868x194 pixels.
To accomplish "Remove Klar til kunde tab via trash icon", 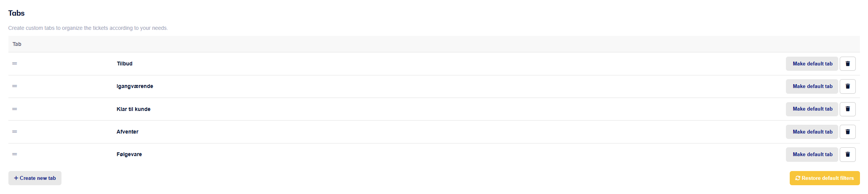I will click(847, 109).
